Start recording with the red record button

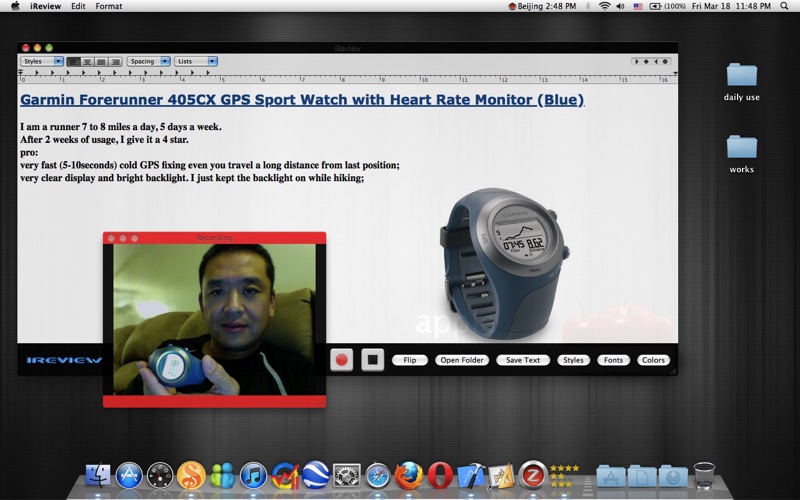pos(341,360)
